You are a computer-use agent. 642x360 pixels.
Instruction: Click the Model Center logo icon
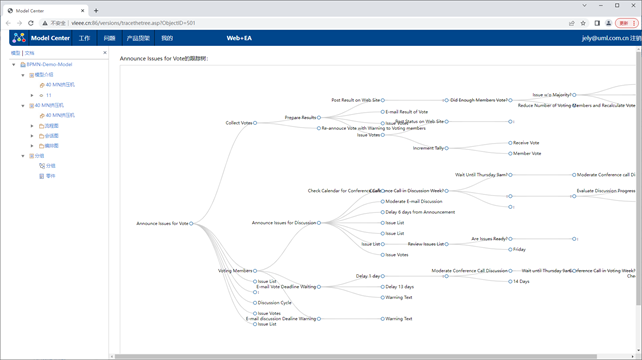point(19,38)
